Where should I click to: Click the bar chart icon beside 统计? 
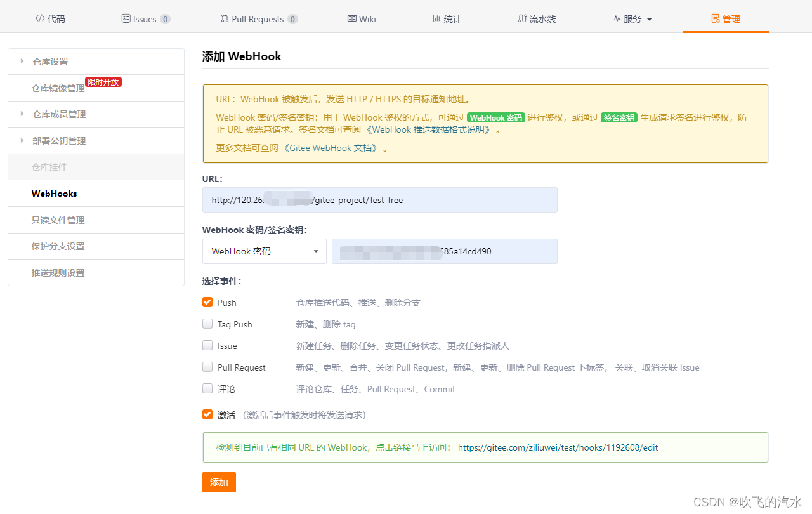436,19
